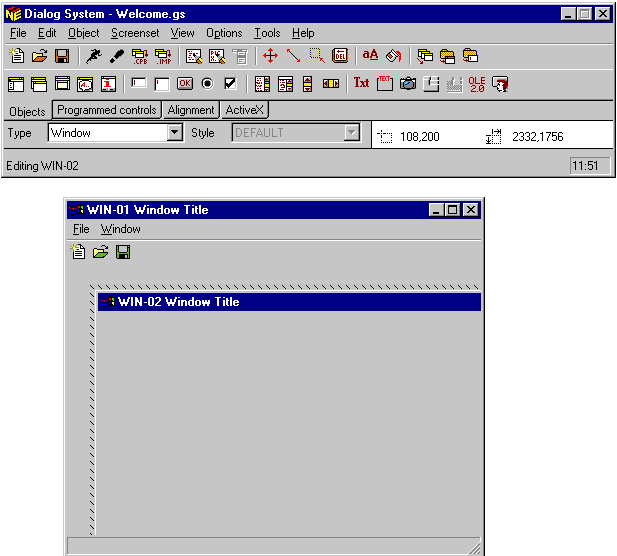Switch to the Alignment tab
Viewport: 617px width, 556px height.
click(x=191, y=110)
